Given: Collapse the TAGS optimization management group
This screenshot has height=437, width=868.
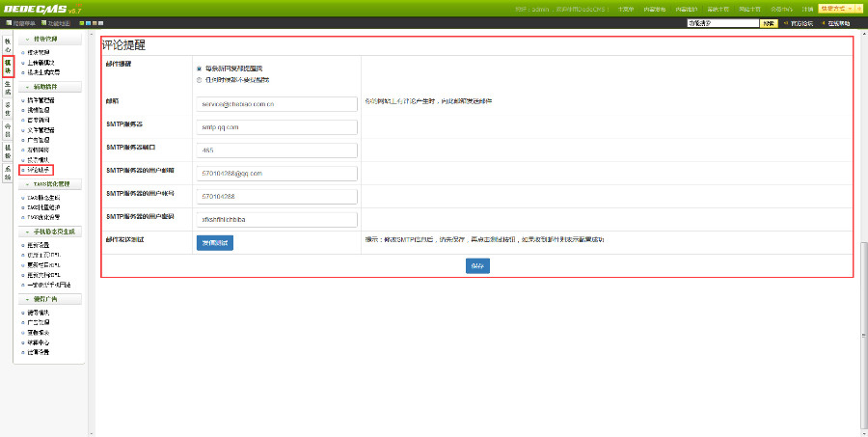Looking at the screenshot, I should 50,184.
